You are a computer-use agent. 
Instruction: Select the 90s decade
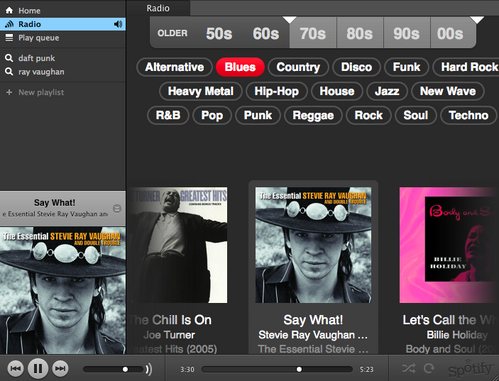pyautogui.click(x=406, y=33)
